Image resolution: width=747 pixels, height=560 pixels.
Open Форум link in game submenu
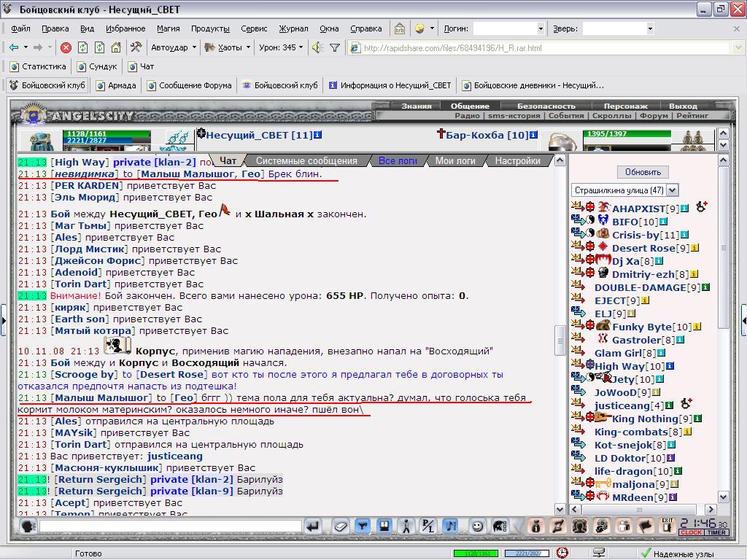[x=654, y=116]
